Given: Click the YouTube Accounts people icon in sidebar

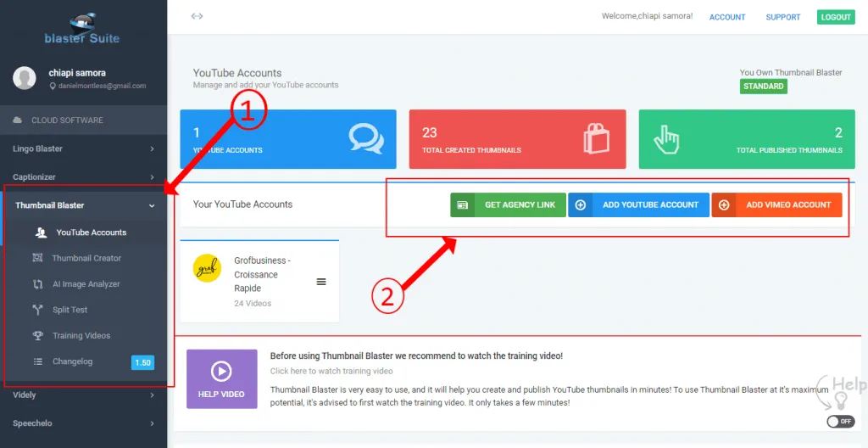Looking at the screenshot, I should [x=41, y=232].
